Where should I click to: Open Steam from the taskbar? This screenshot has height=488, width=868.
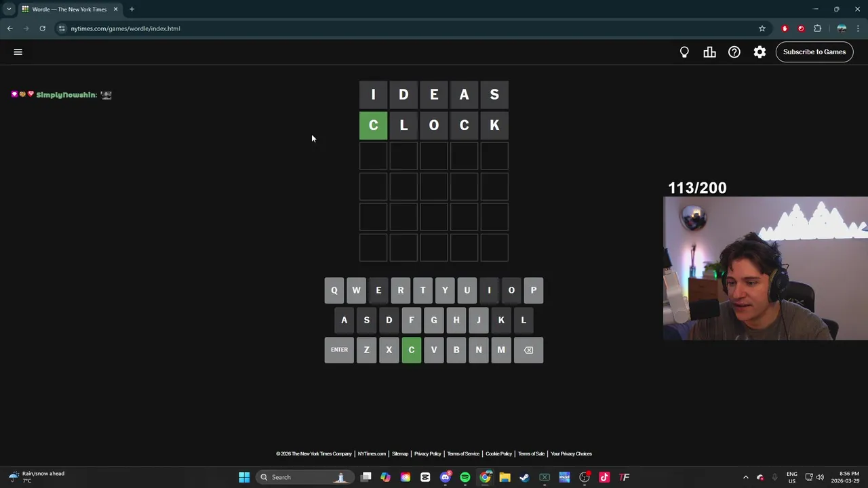coord(524,477)
